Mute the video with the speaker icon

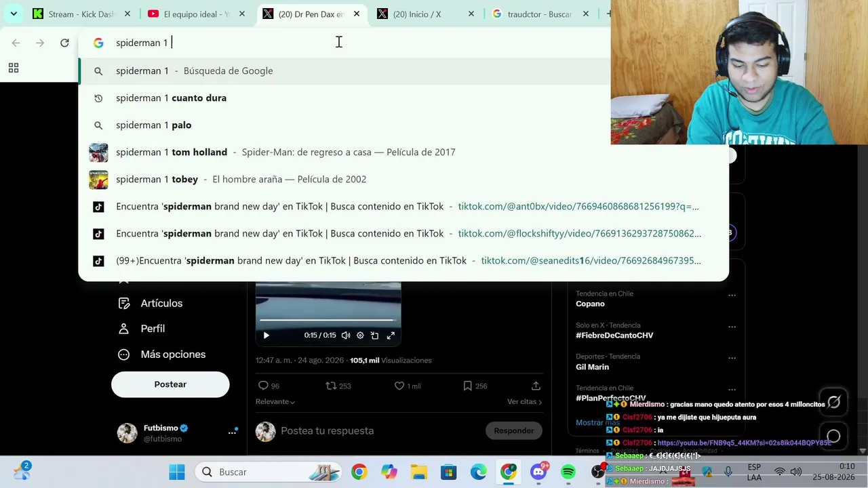pos(346,335)
